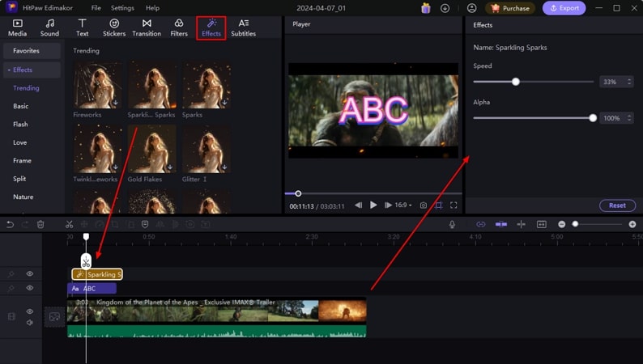The width and height of the screenshot is (643, 364).
Task: Hide the main video track
Action: [x=29, y=311]
